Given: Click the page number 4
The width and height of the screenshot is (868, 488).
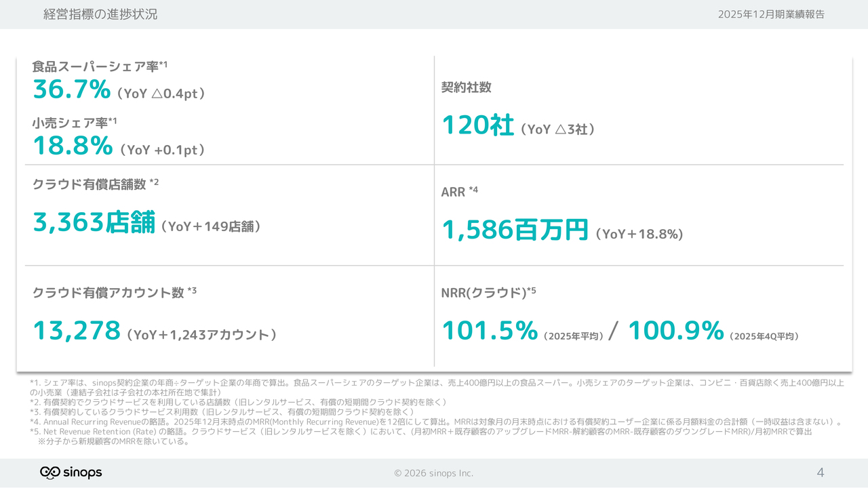Looking at the screenshot, I should [x=821, y=473].
